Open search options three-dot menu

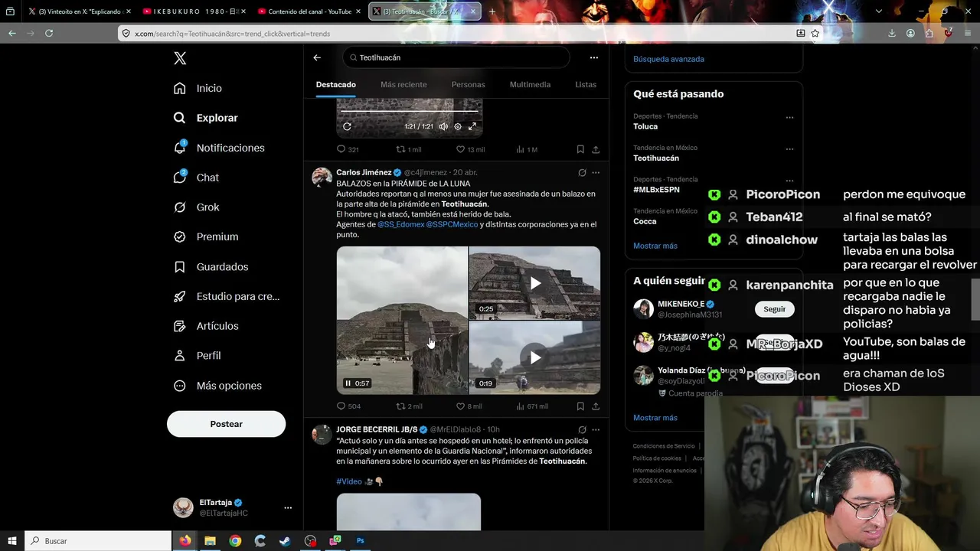593,57
